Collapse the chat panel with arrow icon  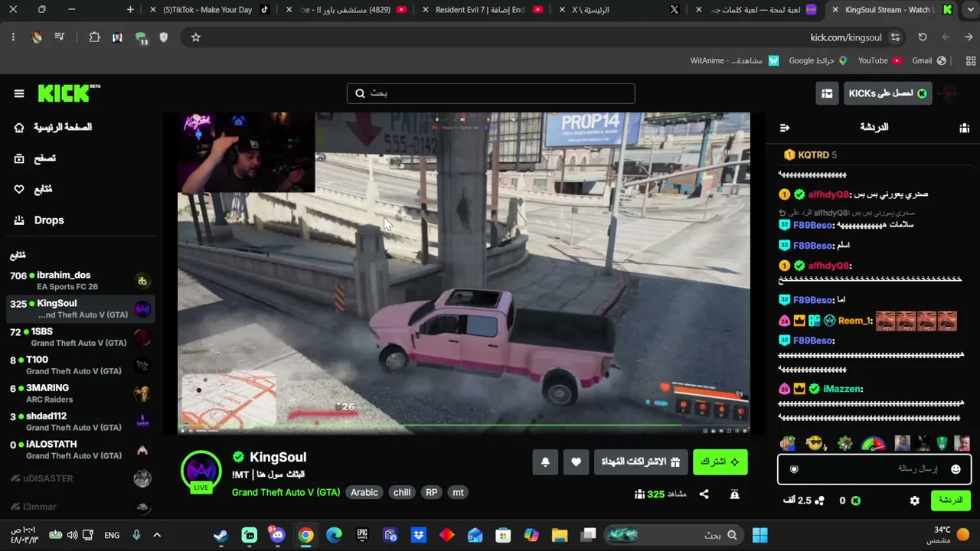[x=785, y=128]
